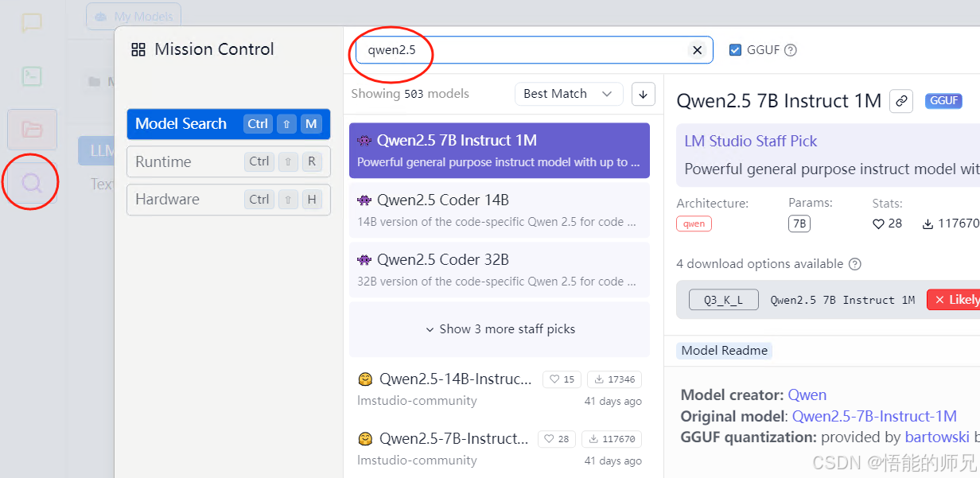Select Qwen2.5-7B-Instruct community model
The width and height of the screenshot is (980, 478).
pyautogui.click(x=500, y=449)
